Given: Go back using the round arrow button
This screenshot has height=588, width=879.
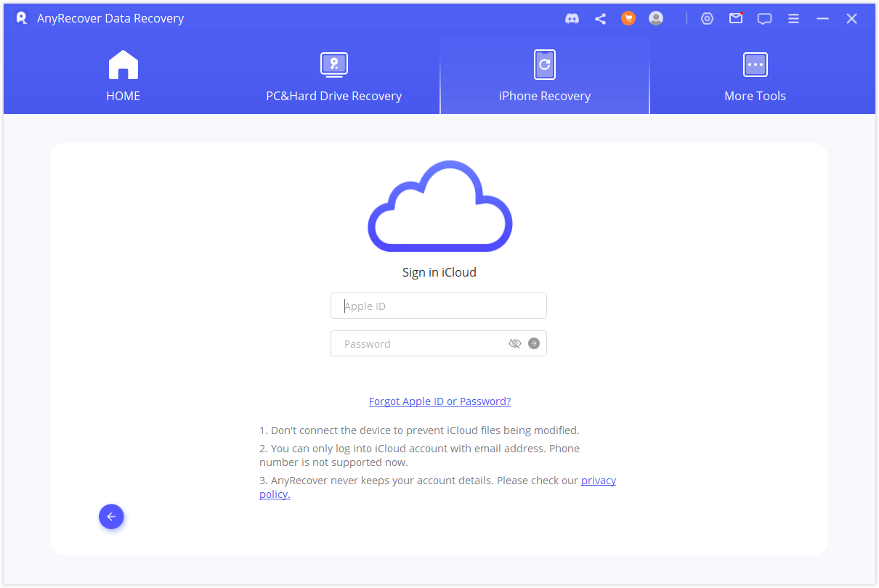Looking at the screenshot, I should [111, 517].
